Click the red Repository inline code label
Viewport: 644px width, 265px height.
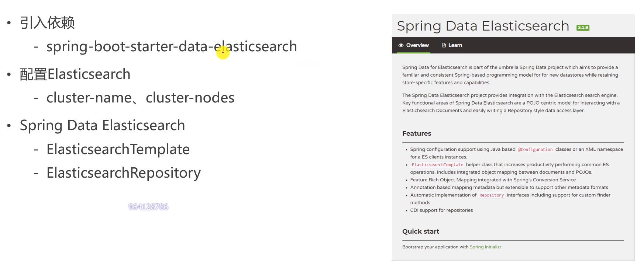point(492,195)
